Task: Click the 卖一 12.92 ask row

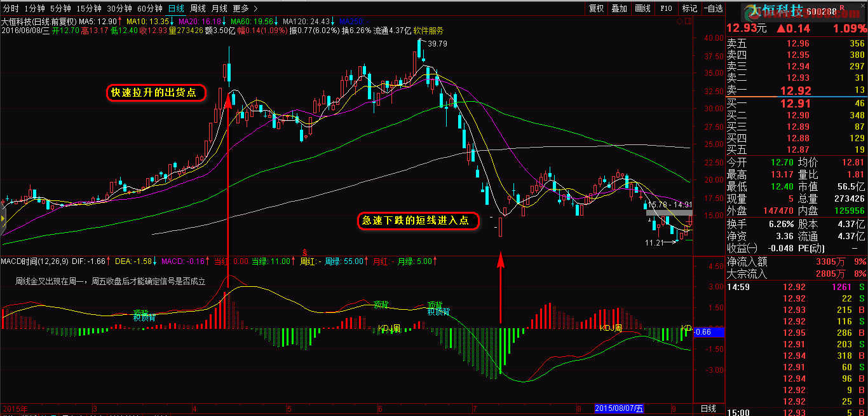Action: (796, 90)
